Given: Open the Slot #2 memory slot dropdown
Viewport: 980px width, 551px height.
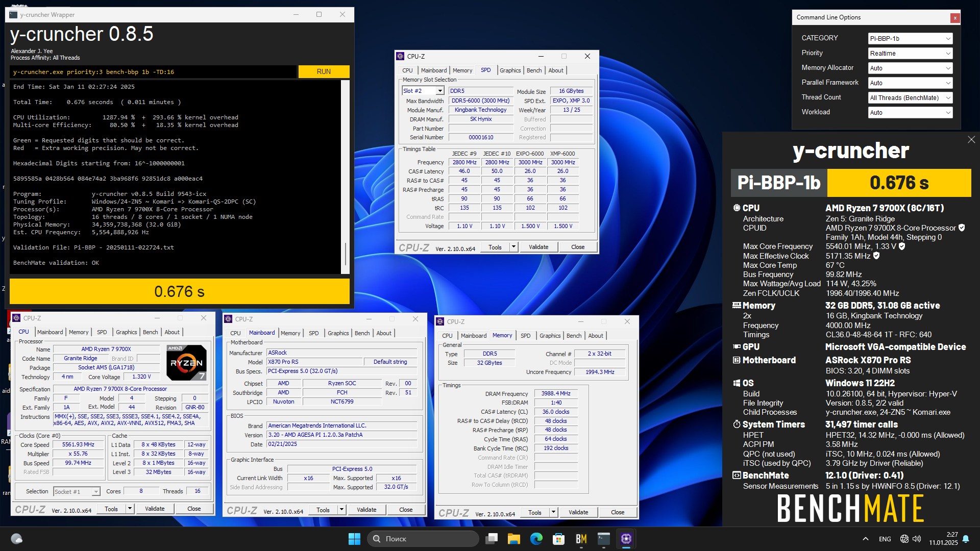Looking at the screenshot, I should tap(423, 91).
